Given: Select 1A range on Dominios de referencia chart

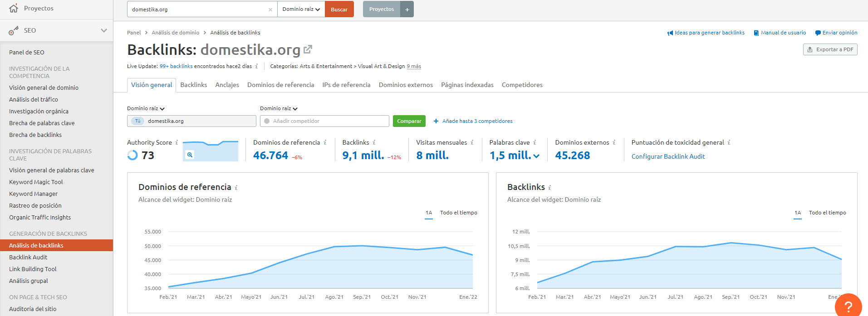Looking at the screenshot, I should (x=429, y=213).
